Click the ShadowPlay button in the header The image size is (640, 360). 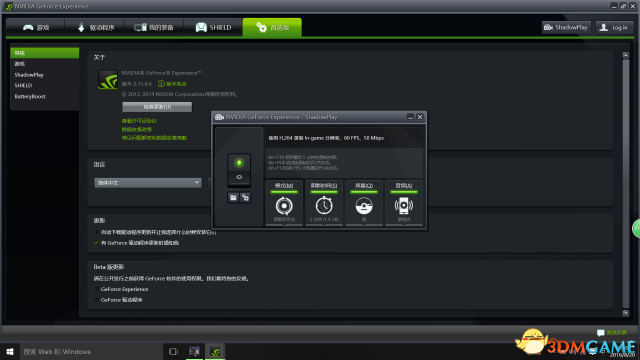point(566,27)
